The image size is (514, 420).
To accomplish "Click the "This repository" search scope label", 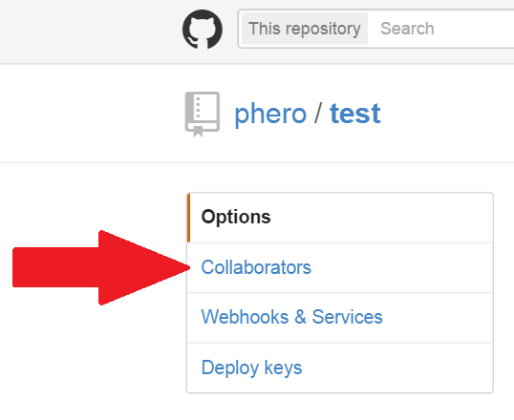I will (x=305, y=29).
